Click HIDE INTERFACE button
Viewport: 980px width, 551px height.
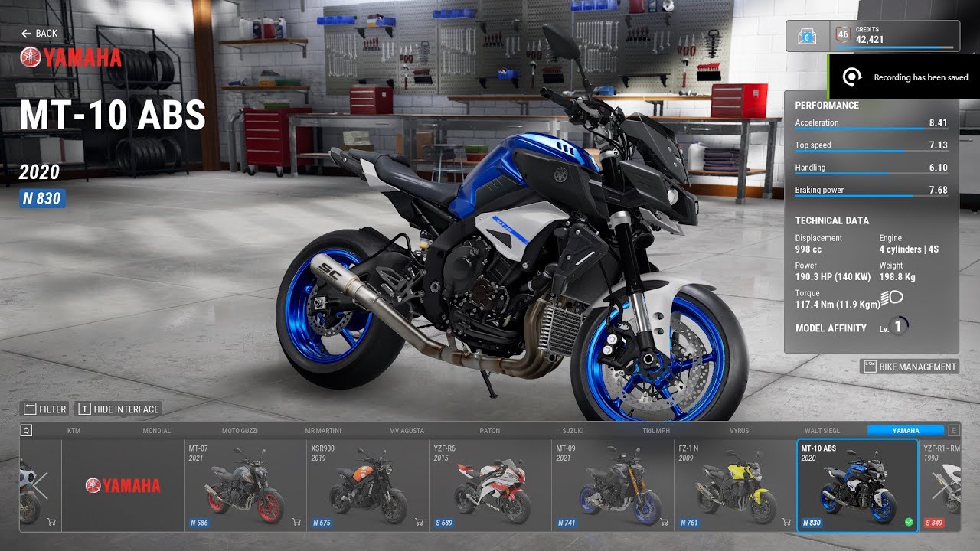tap(119, 409)
